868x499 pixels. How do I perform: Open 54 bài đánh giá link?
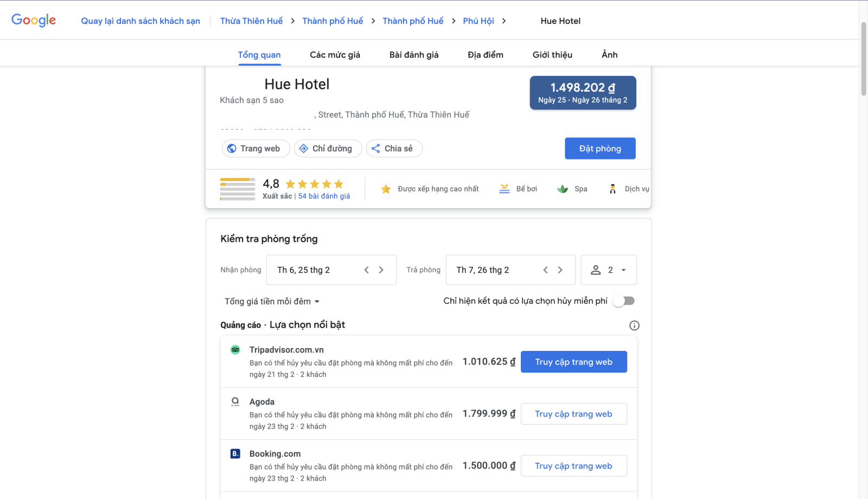(324, 196)
